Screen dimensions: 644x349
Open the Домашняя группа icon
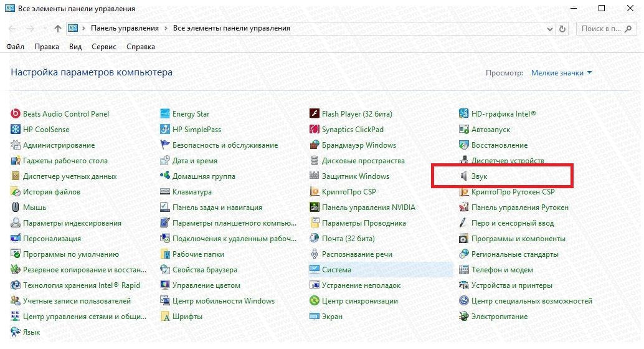164,176
